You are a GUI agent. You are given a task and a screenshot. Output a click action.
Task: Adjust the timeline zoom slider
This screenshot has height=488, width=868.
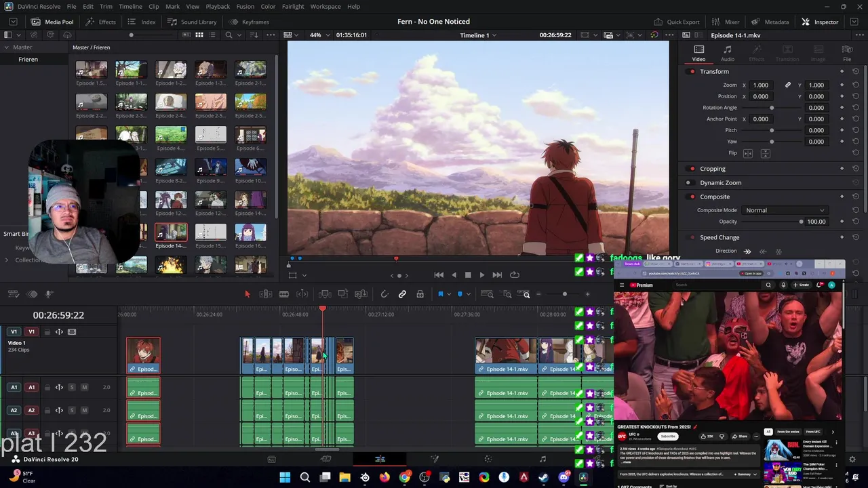[564, 294]
